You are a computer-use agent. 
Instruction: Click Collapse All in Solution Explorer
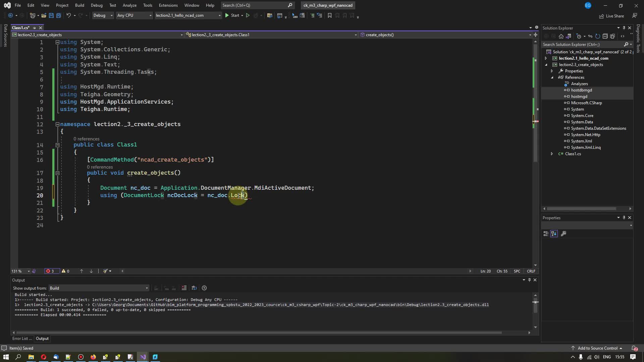click(605, 36)
